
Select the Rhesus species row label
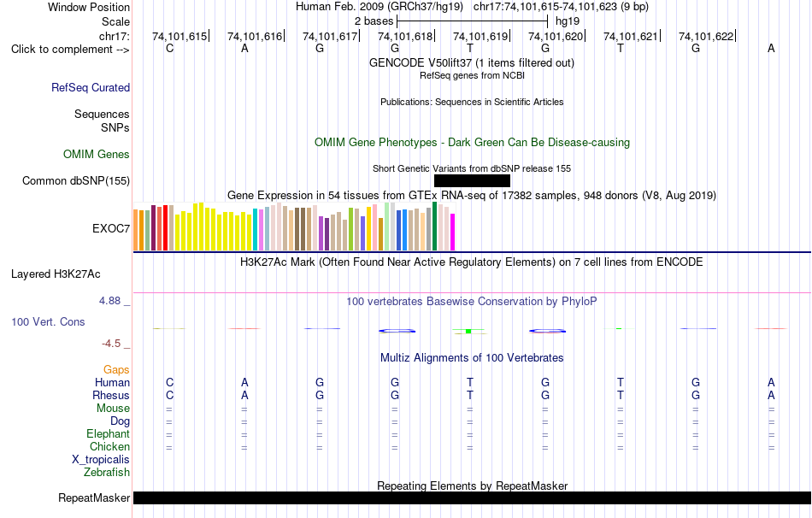coord(111,396)
